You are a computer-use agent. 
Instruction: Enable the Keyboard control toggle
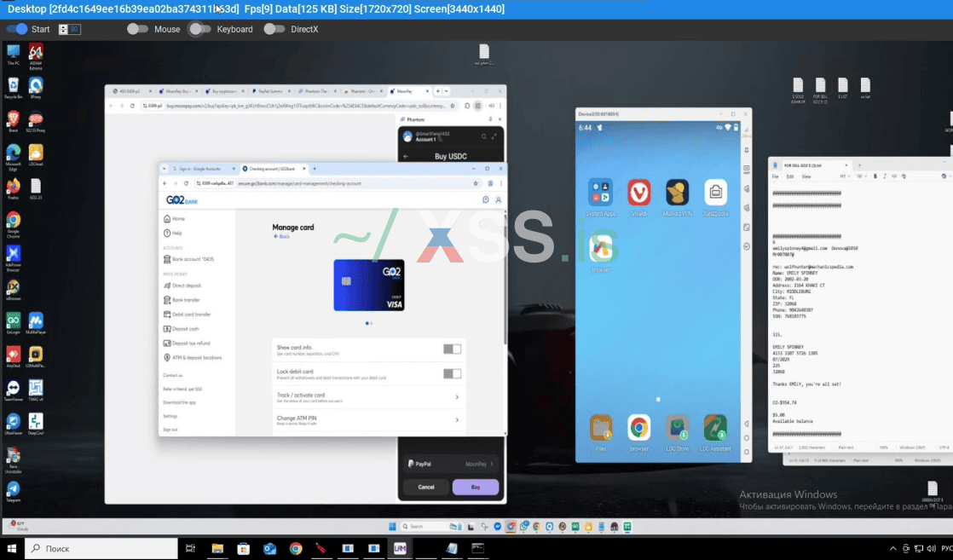[x=200, y=29]
